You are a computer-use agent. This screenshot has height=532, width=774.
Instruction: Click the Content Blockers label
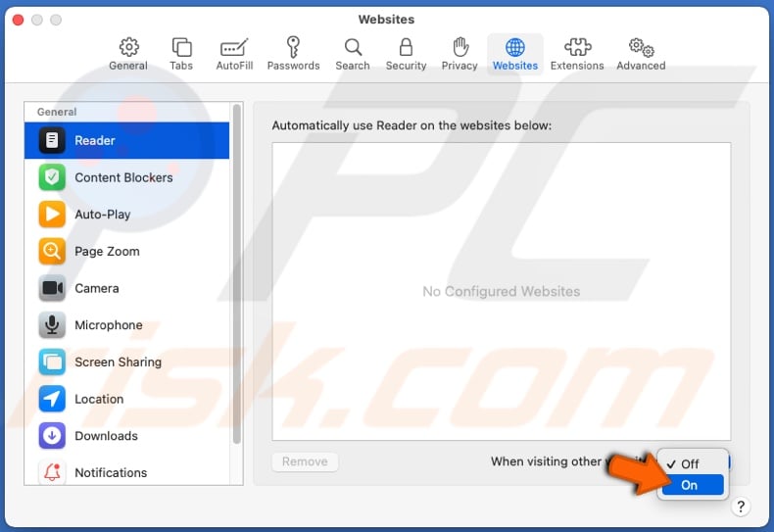(x=123, y=177)
